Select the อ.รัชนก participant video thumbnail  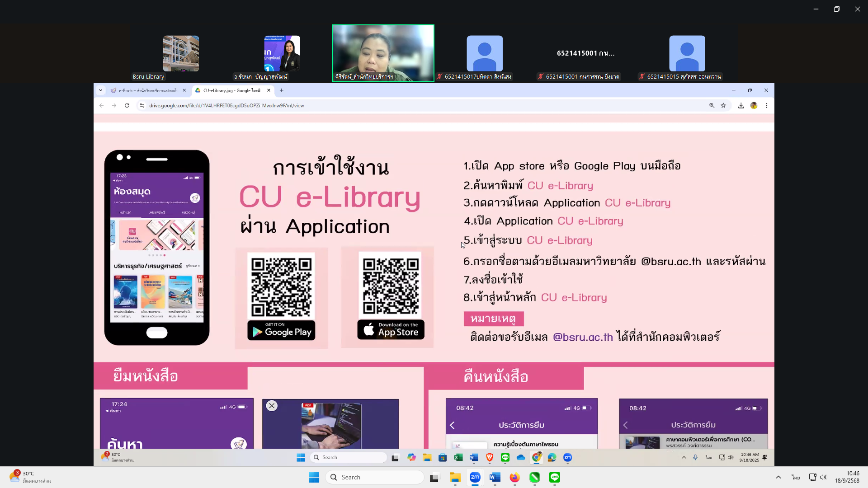282,53
